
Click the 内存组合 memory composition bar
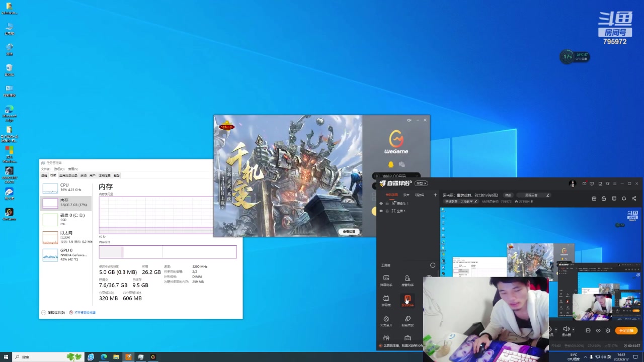coord(168,252)
